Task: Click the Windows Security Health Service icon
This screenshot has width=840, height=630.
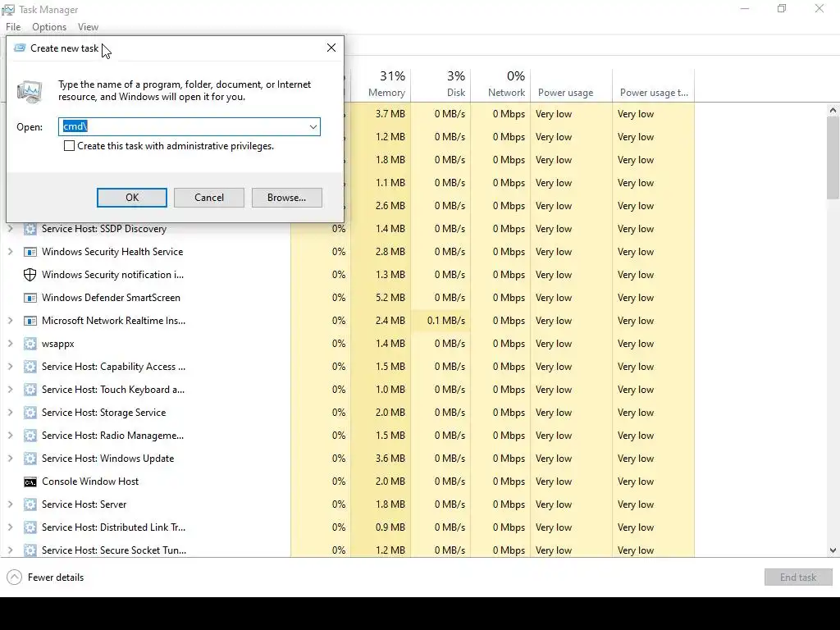Action: [x=30, y=252]
